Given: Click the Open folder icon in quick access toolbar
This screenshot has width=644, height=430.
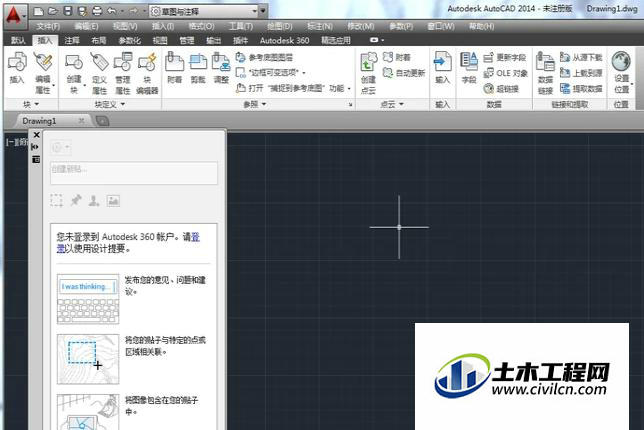Looking at the screenshot, I should [53, 11].
